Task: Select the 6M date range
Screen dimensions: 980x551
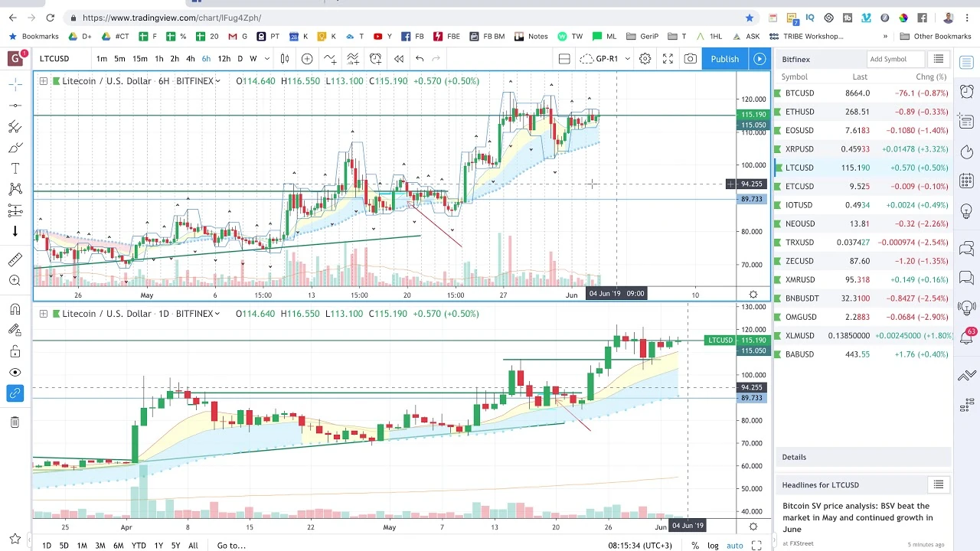Action: click(118, 546)
